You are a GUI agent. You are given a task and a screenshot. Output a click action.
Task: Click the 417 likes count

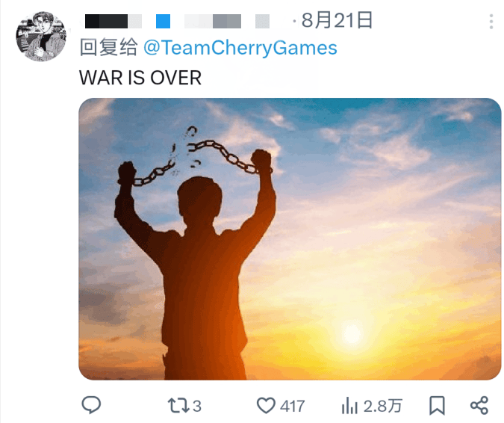(292, 407)
